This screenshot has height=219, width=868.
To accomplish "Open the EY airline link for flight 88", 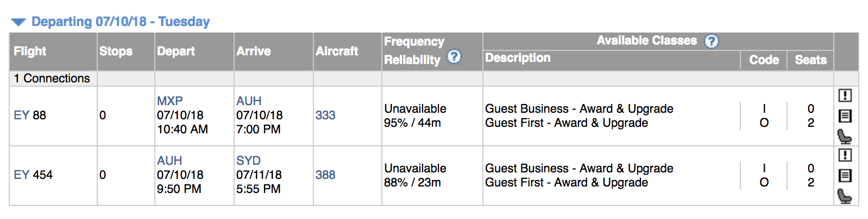I will 21,115.
